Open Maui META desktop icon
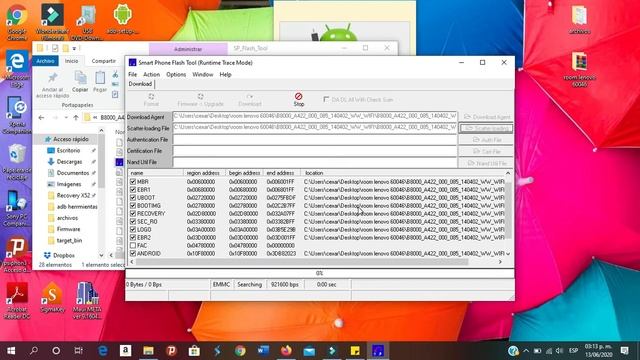This screenshot has width=640, height=360. [x=87, y=300]
